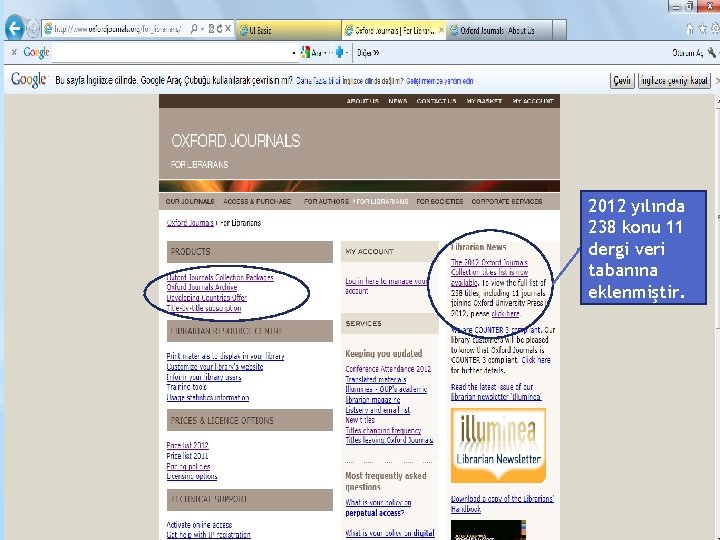
Task: Open the Contact Us top menu item
Action: click(x=436, y=101)
